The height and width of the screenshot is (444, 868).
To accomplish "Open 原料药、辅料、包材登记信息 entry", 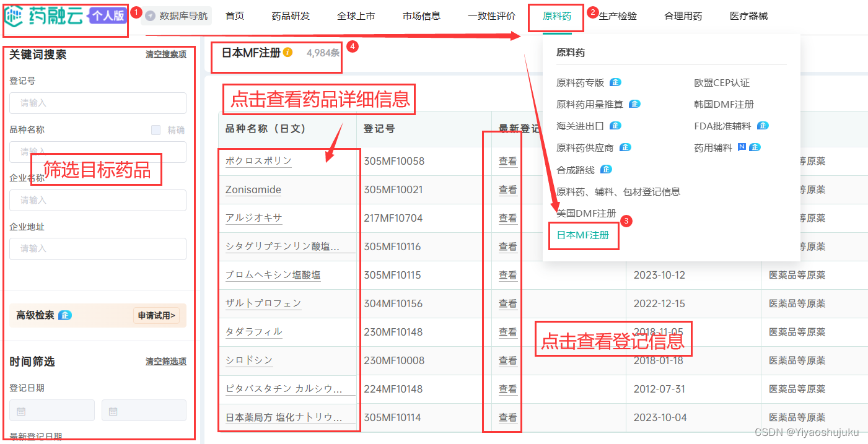I will point(618,191).
